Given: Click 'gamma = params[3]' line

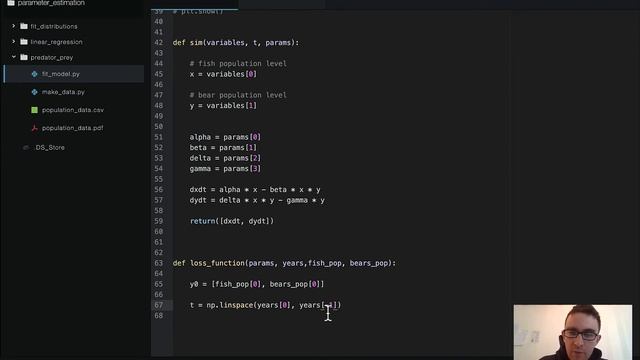Looking at the screenshot, I should (225, 169).
